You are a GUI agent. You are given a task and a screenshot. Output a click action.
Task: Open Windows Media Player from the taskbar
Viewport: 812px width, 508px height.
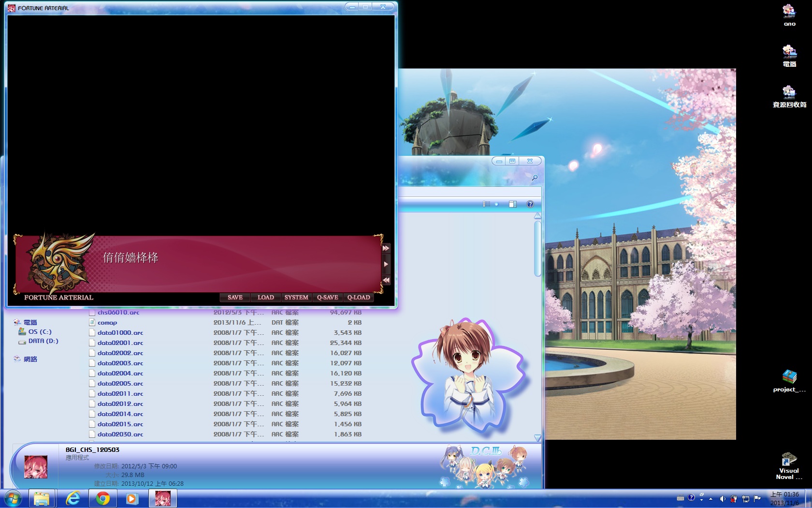click(x=132, y=498)
